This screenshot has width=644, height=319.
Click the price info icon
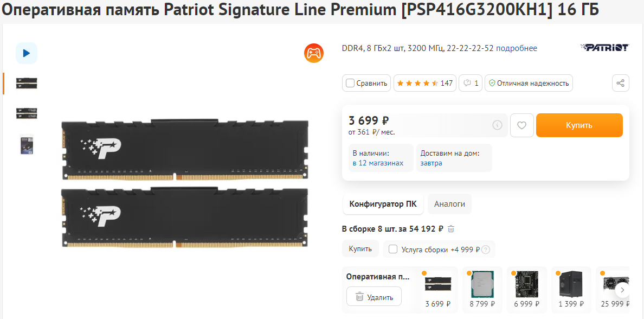497,125
